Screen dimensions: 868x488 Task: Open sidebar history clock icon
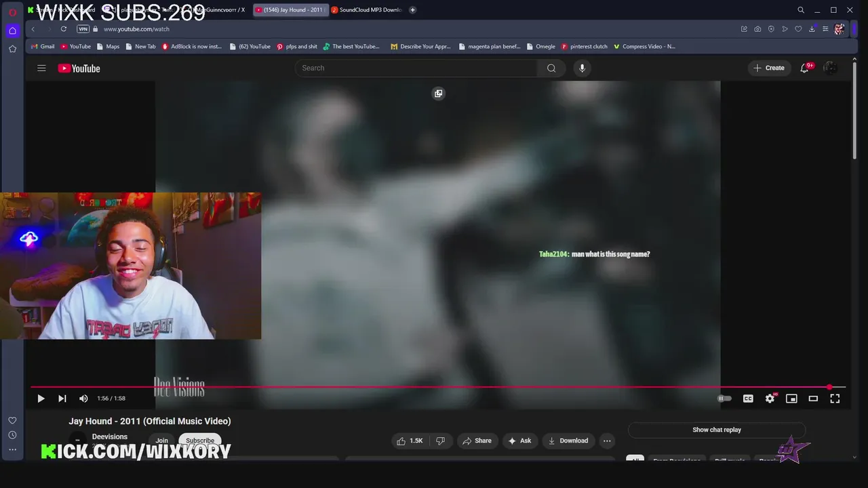pos(12,435)
